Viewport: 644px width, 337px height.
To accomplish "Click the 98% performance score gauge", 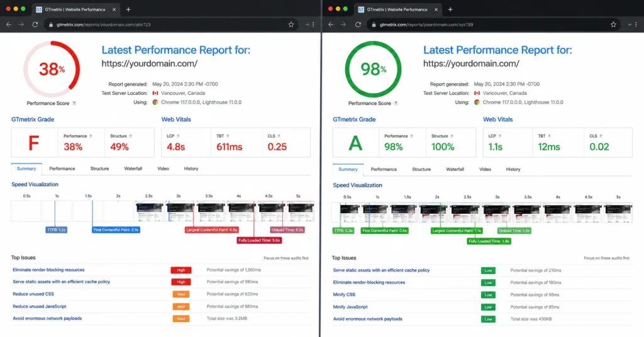I will pyautogui.click(x=373, y=69).
